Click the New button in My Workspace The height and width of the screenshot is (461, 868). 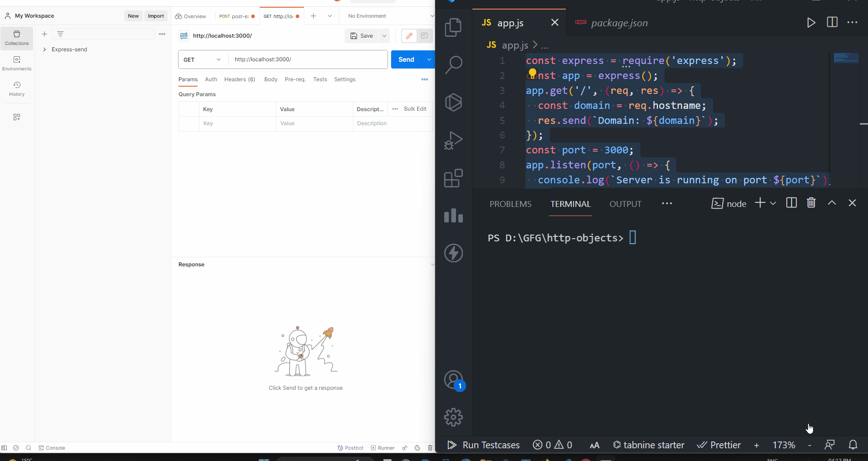pos(133,16)
